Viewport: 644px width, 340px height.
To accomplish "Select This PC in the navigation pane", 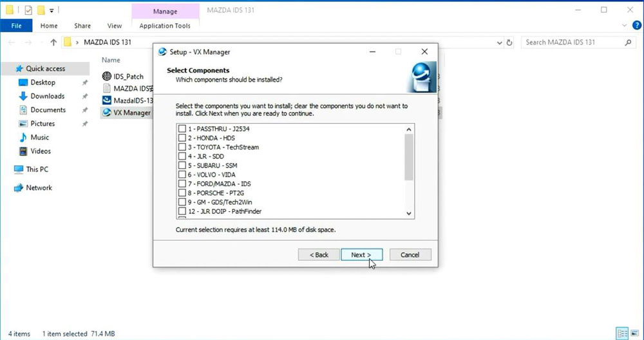I will tap(37, 169).
